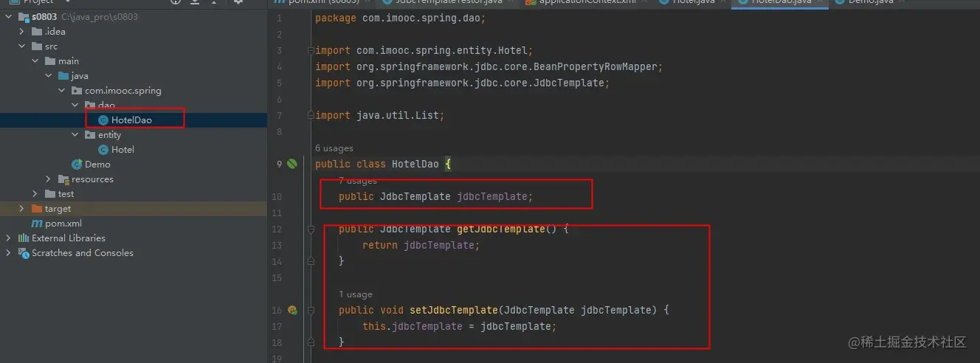The height and width of the screenshot is (363, 980).
Task: Select the test folder name
Action: pyautogui.click(x=66, y=194)
